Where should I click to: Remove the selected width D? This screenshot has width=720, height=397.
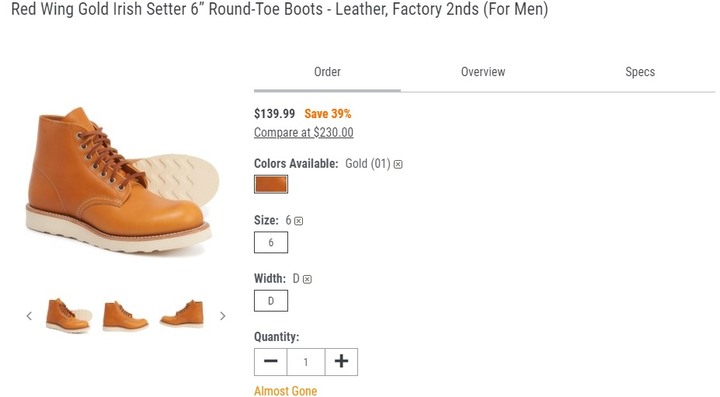click(307, 279)
